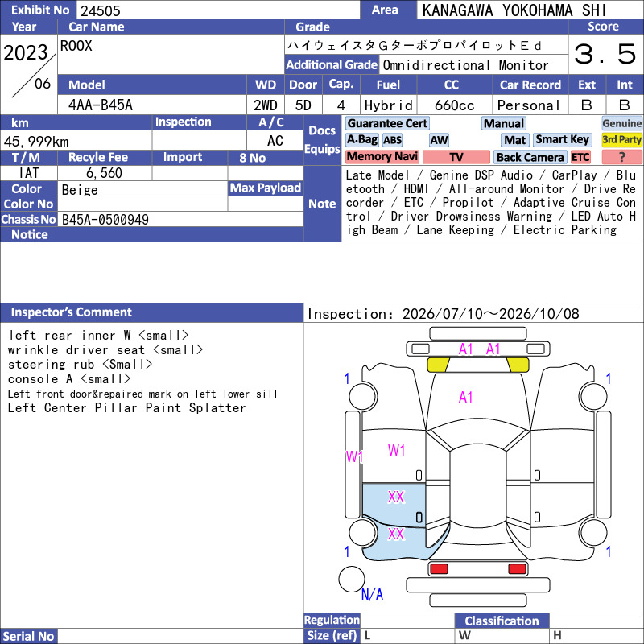Image resolution: width=644 pixels, height=644 pixels.
Task: Click the ABS equipment badge
Action: click(392, 140)
